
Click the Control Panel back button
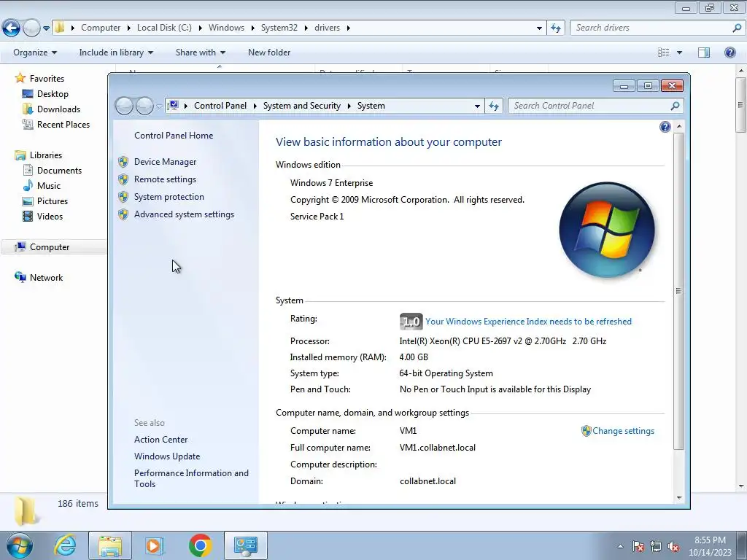tap(124, 106)
